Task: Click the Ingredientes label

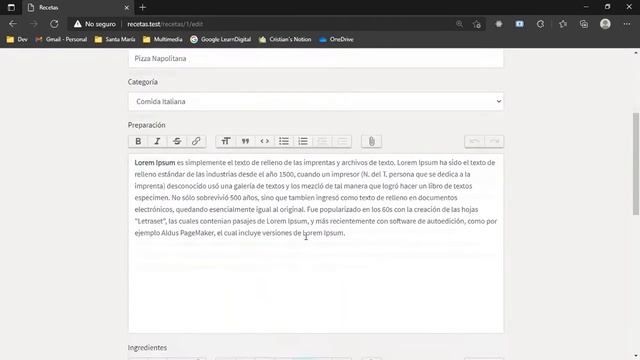Action: coord(147,347)
